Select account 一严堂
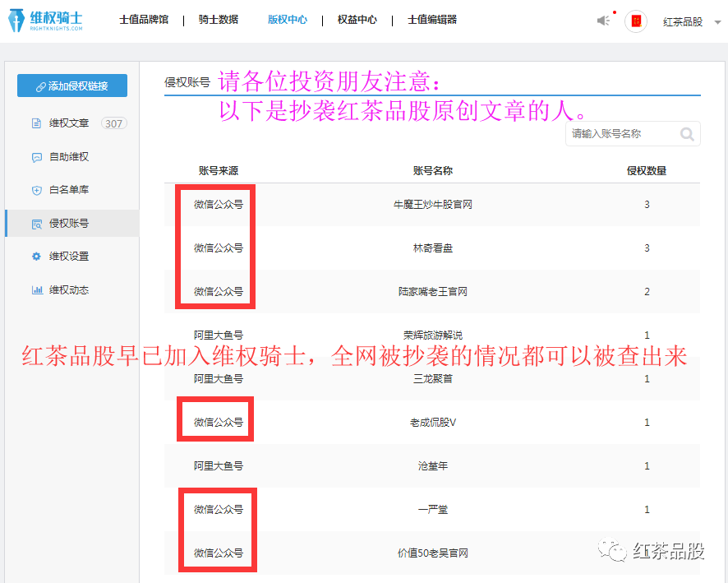728x583 pixels. point(433,510)
